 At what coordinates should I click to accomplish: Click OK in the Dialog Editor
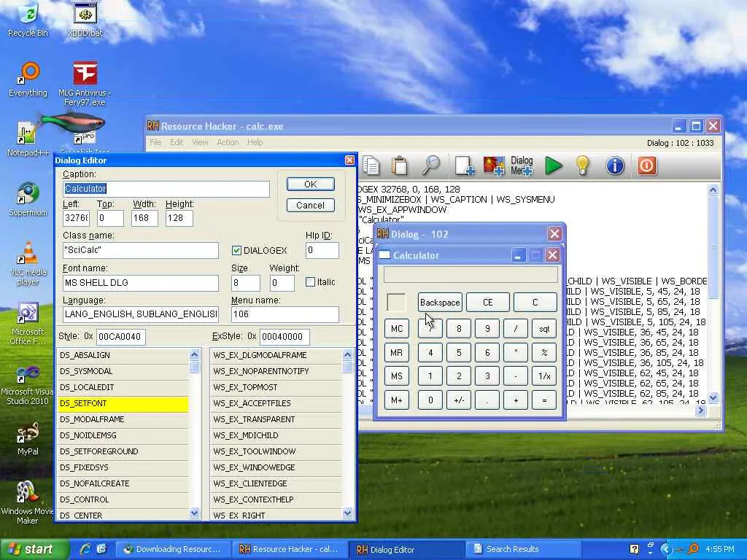coord(310,184)
